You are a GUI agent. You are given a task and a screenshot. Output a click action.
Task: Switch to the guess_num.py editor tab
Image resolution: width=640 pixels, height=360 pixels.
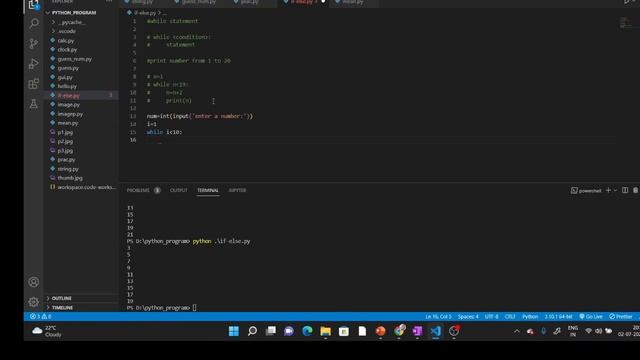(198, 2)
